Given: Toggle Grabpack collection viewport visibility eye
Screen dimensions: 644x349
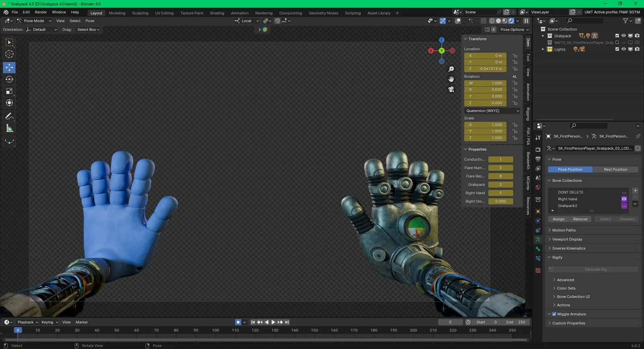Looking at the screenshot, I should pos(623,36).
